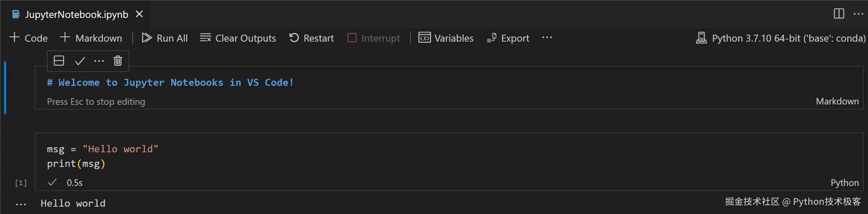Open editor More Actions ellipsis at top right
The image size is (868, 214).
click(859, 14)
